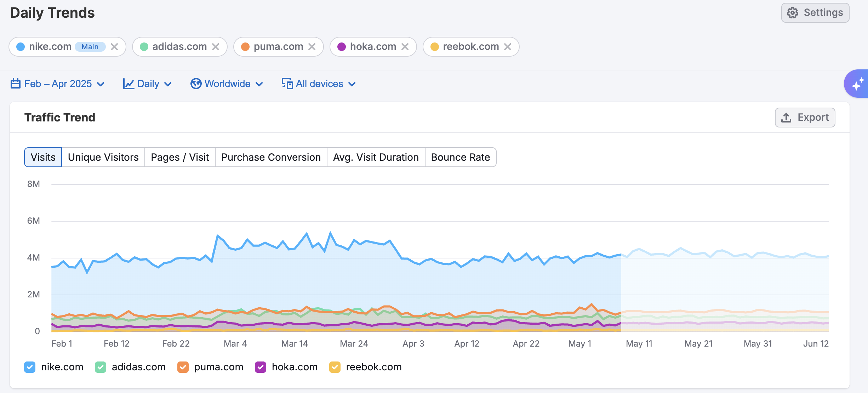This screenshot has width=868, height=393.
Task: Switch to the Unique Visitors tab
Action: click(x=103, y=157)
